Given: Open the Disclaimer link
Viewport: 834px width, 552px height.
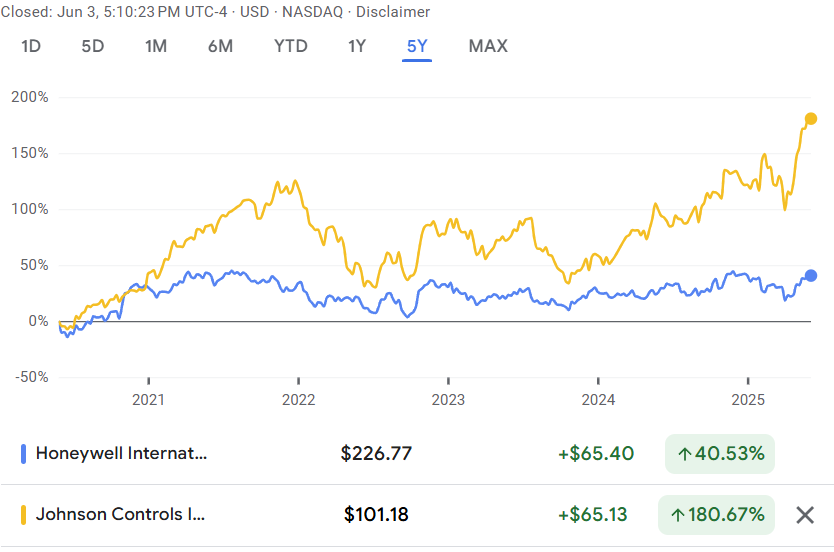Looking at the screenshot, I should pos(393,12).
